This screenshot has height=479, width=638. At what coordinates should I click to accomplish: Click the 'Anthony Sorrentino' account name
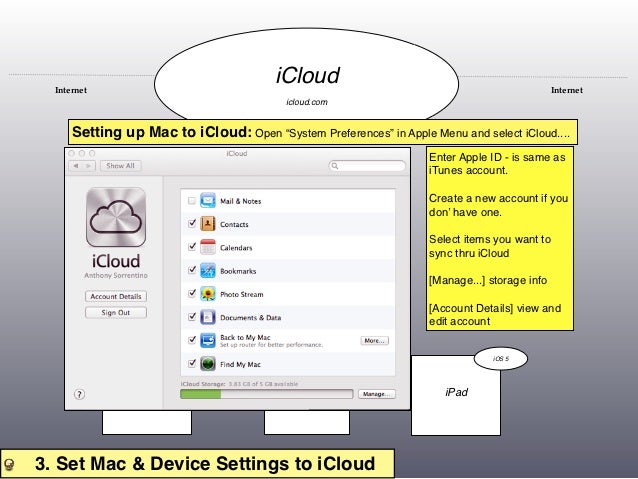coord(116,276)
